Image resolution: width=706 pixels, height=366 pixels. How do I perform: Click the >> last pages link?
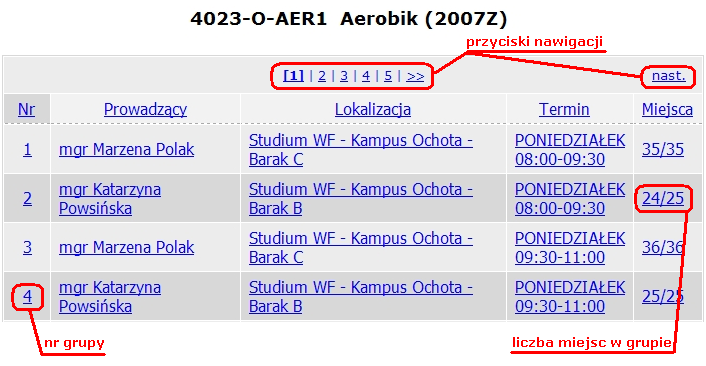pos(415,76)
